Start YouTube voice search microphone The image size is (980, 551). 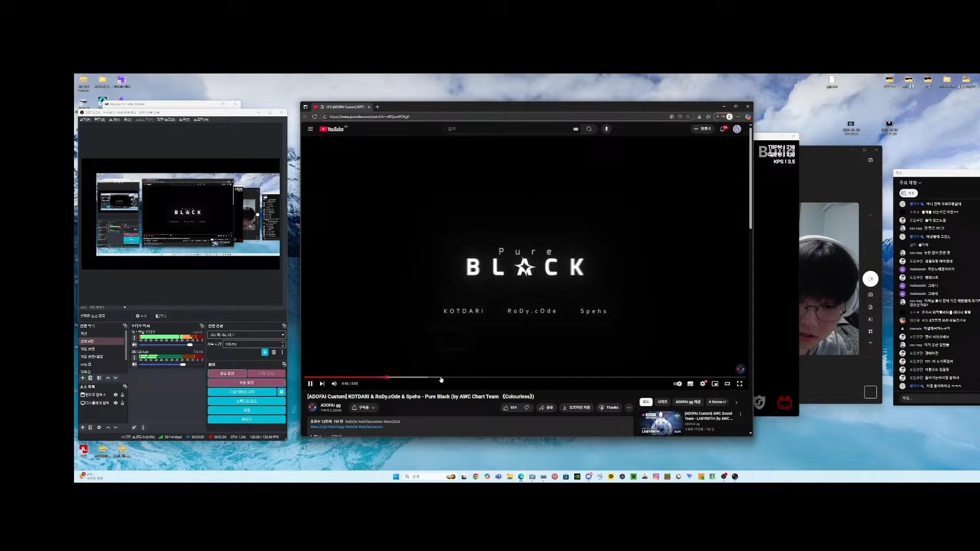tap(606, 129)
